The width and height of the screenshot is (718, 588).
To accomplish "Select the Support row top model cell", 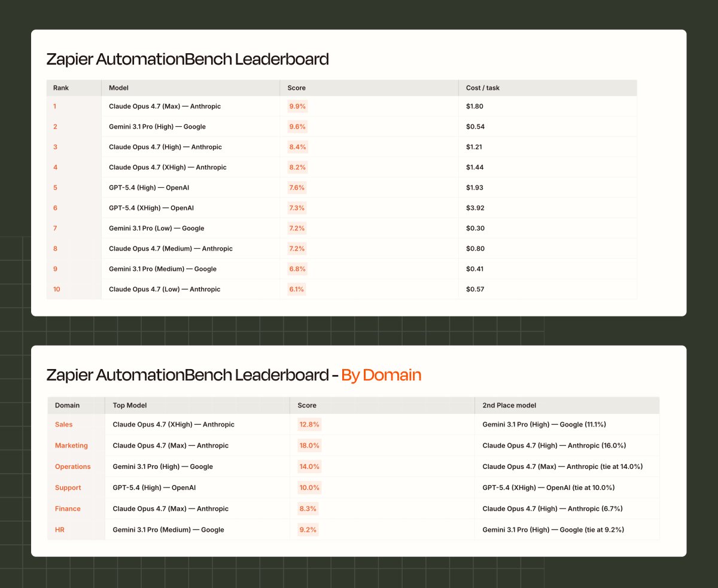I will (197, 488).
